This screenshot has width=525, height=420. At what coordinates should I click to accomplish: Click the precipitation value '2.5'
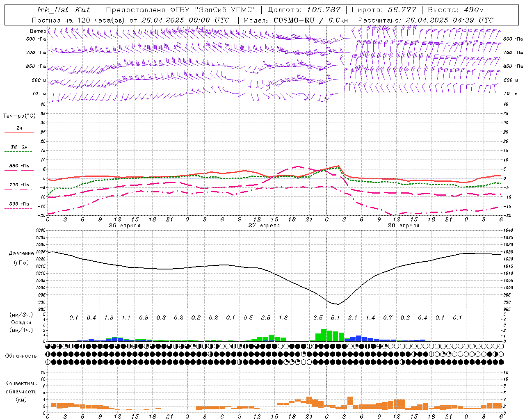pos(265,317)
